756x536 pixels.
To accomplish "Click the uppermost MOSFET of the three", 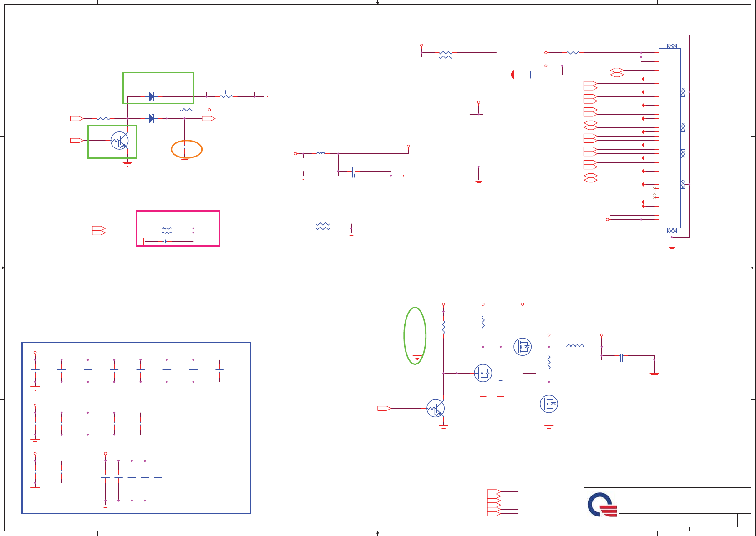I will 523,347.
